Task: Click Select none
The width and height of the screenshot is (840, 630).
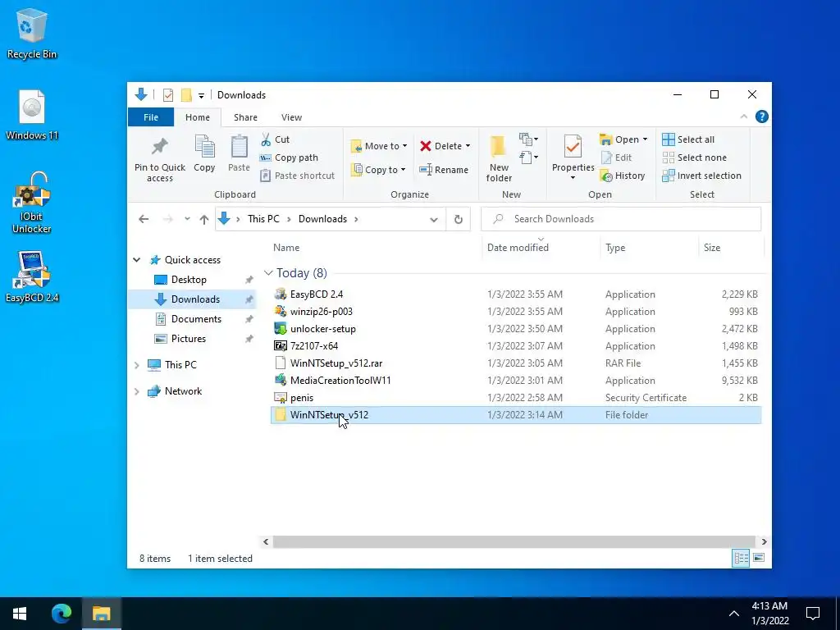Action: [x=694, y=157]
